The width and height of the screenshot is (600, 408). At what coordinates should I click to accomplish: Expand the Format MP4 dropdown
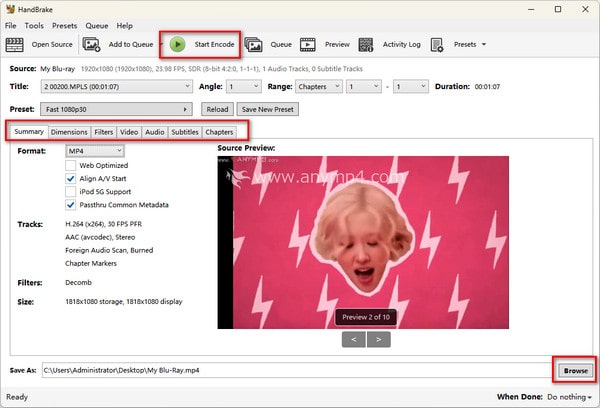tap(95, 151)
